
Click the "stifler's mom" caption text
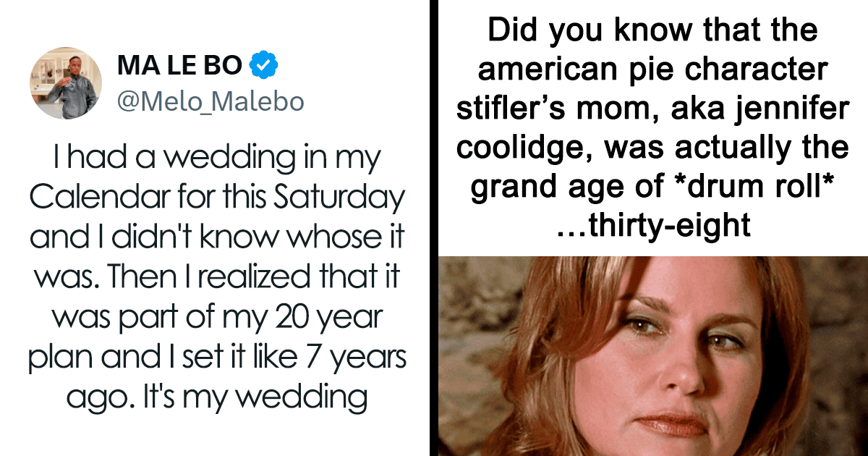pyautogui.click(x=549, y=109)
